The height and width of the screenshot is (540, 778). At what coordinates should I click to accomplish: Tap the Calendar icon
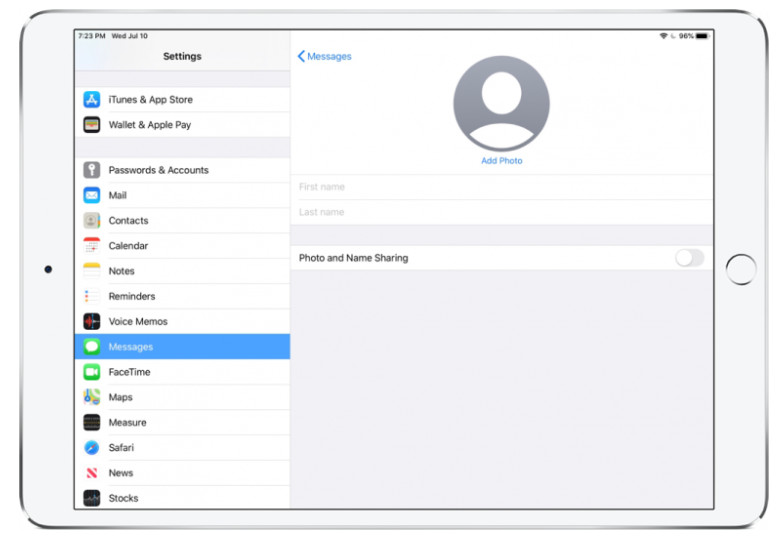click(92, 246)
